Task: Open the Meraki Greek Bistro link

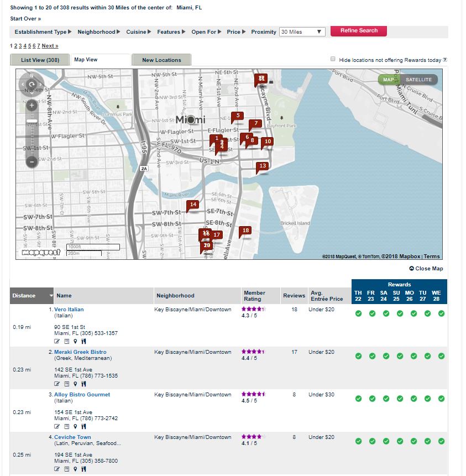Action: pyautogui.click(x=80, y=352)
